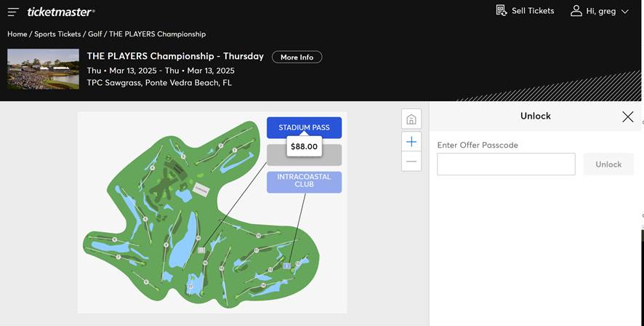Focus the Enter Offer Passcode field
Image resolution: width=644 pixels, height=326 pixels.
506,164
